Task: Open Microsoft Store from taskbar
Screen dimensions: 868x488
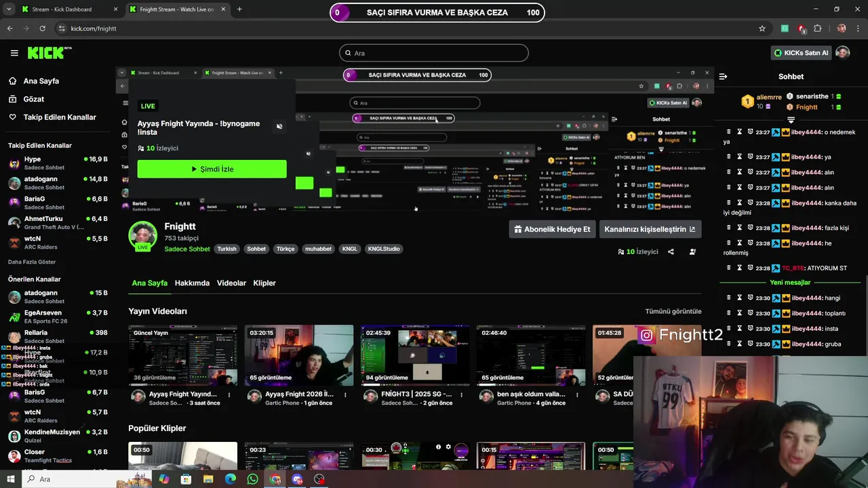Action: [186, 479]
